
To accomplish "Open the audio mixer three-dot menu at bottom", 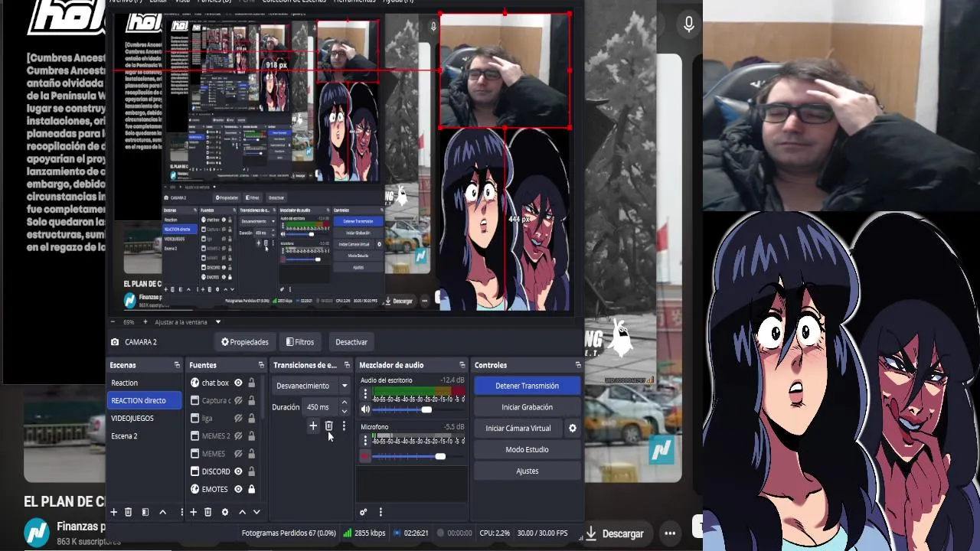I will (x=381, y=512).
